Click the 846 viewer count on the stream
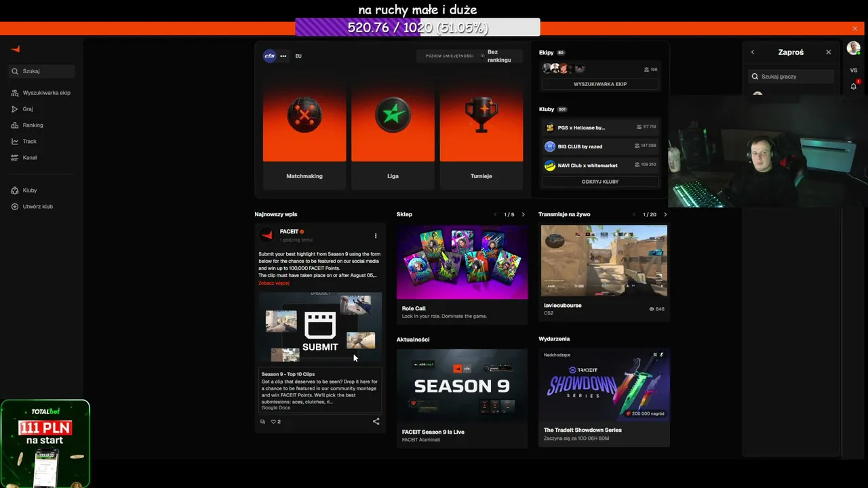The image size is (868, 488). (657, 309)
